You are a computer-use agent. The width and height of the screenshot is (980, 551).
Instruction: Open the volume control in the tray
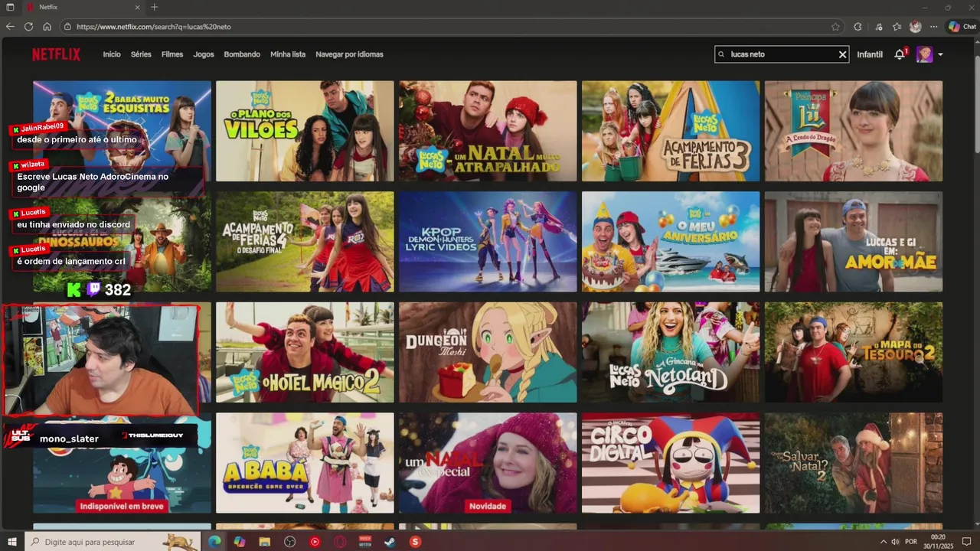[x=897, y=542]
